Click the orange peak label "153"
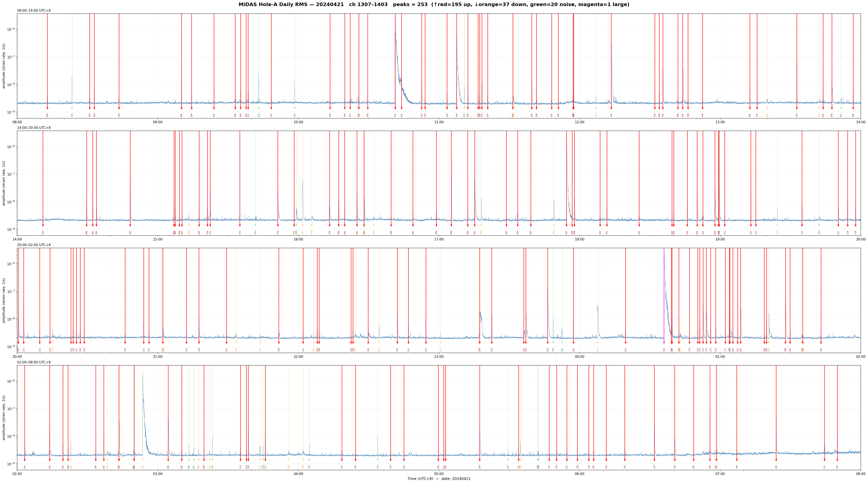The width and height of the screenshot is (868, 483). pos(440,350)
